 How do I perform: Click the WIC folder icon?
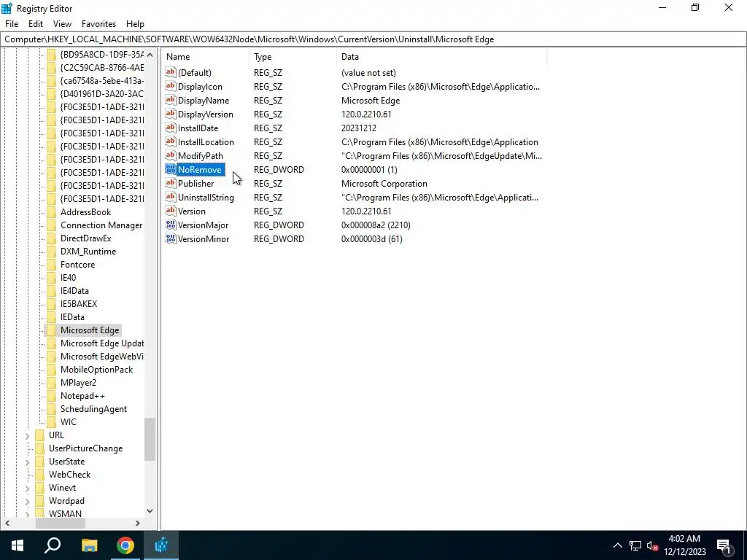52,422
